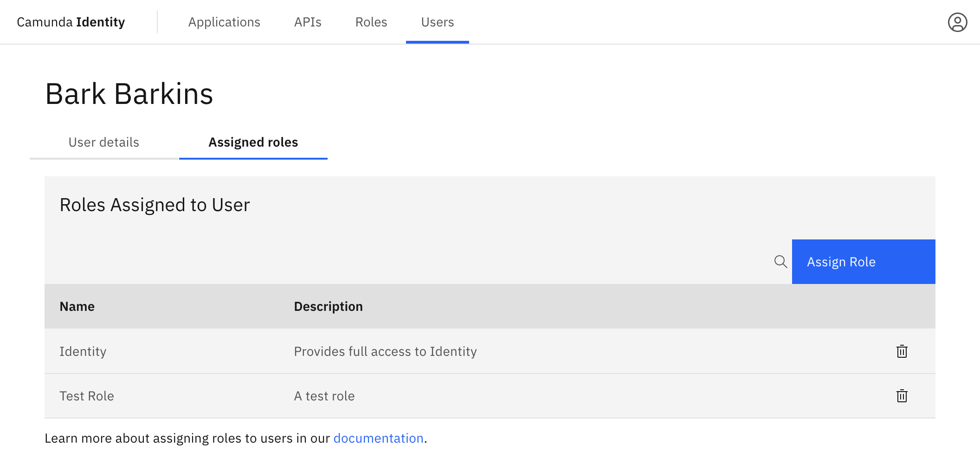The width and height of the screenshot is (980, 451).
Task: Select the Identity role row
Action: point(83,351)
